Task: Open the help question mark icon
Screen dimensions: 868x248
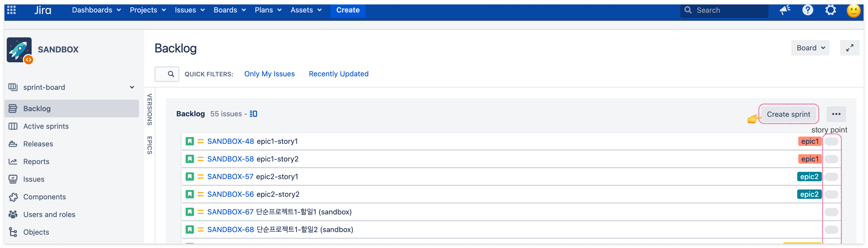Action: click(x=807, y=10)
